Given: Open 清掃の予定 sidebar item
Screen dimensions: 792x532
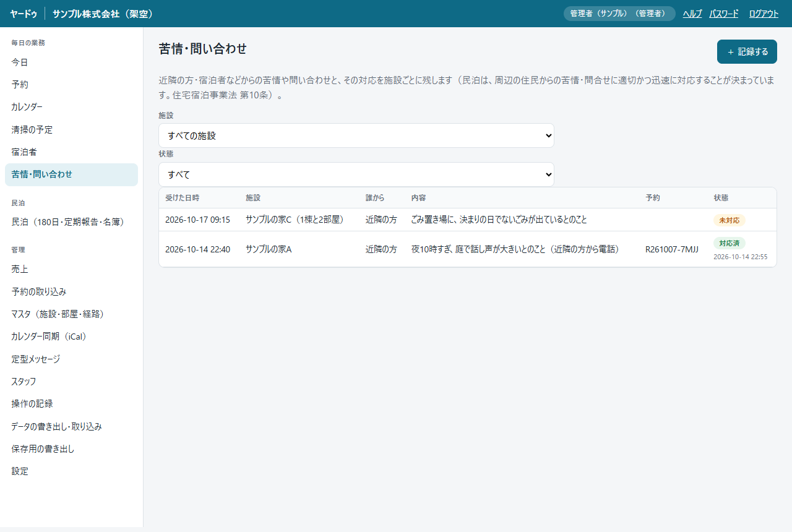Looking at the screenshot, I should [x=71, y=130].
